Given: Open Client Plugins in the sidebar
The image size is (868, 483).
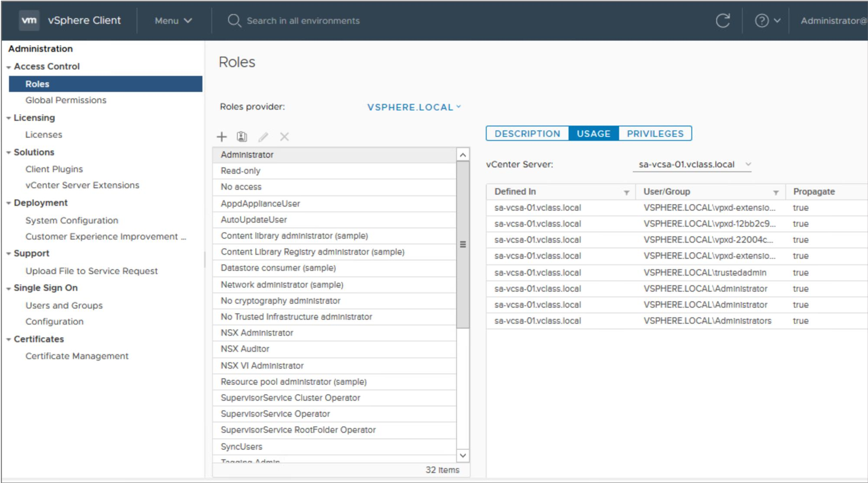Looking at the screenshot, I should point(54,169).
